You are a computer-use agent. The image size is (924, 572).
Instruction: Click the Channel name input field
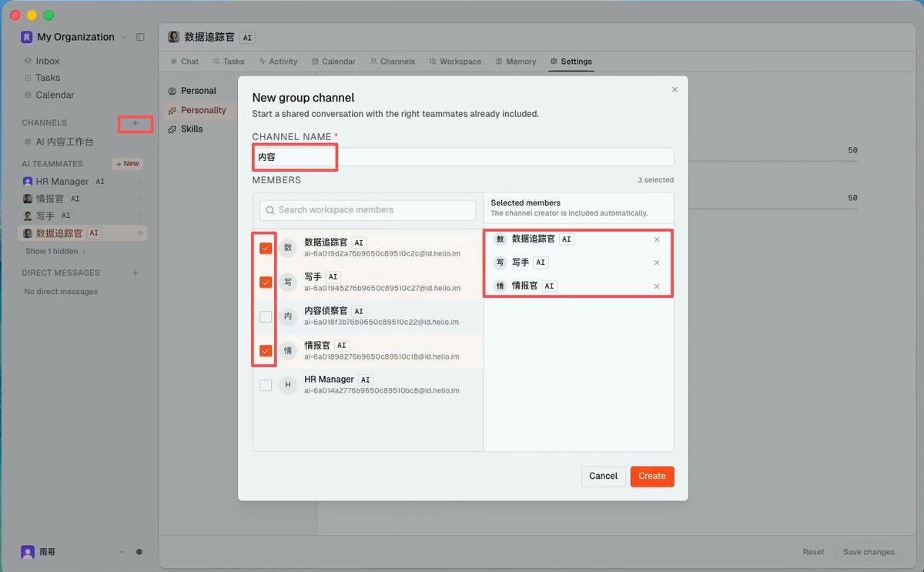tap(463, 157)
